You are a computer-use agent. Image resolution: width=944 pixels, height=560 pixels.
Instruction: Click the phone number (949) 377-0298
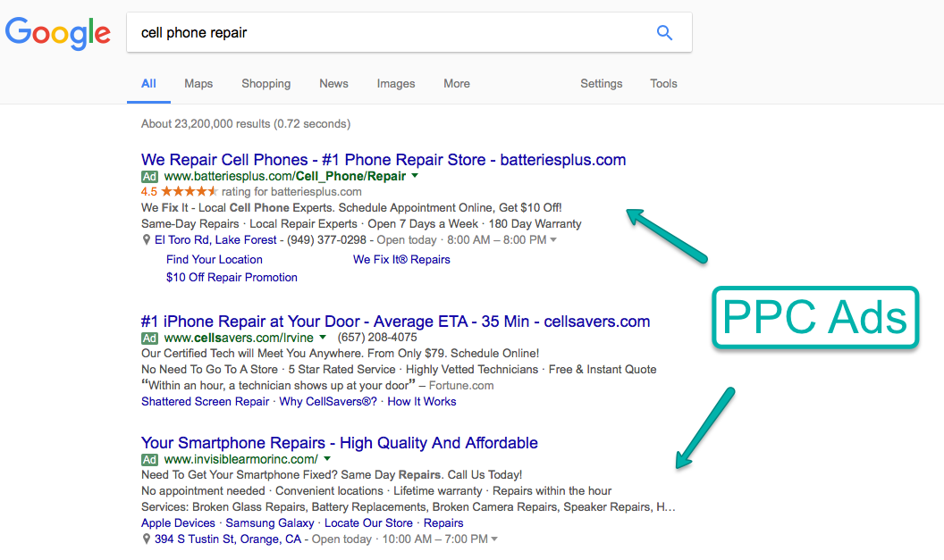[x=326, y=239]
